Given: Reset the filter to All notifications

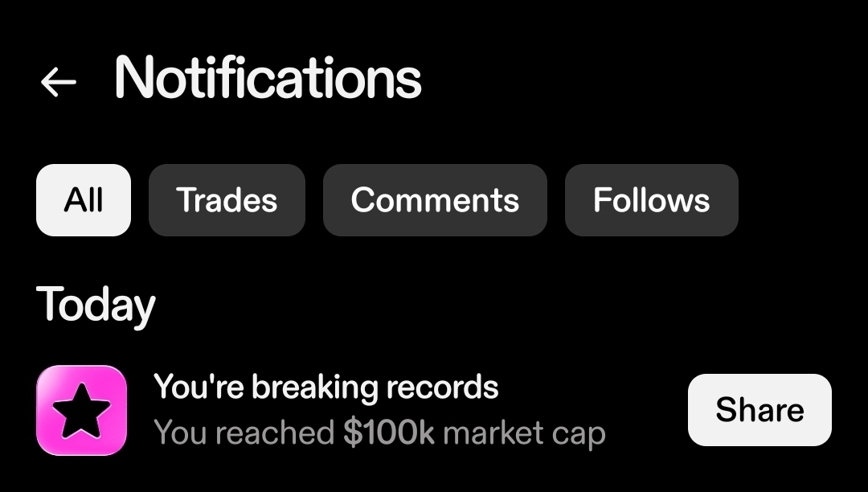Looking at the screenshot, I should (84, 200).
